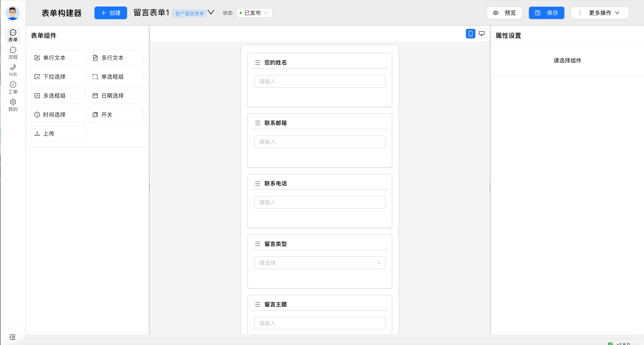644x345 pixels.
Task: Add a 单选框组 component
Action: (116, 77)
